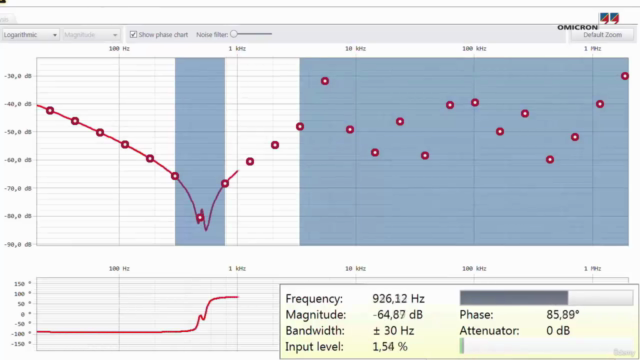Click the 100 Hz label above the phase chart
Image resolution: width=640 pixels, height=360 pixels.
[119, 269]
